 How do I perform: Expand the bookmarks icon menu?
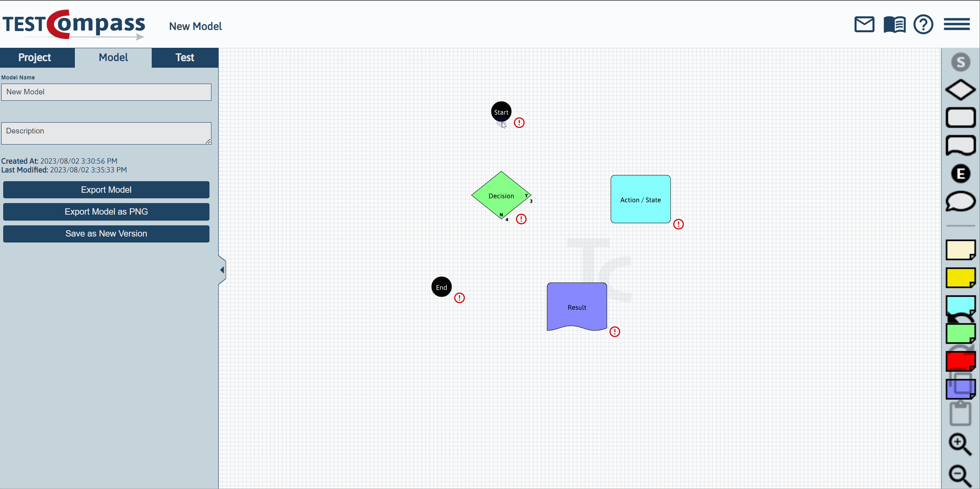[892, 25]
